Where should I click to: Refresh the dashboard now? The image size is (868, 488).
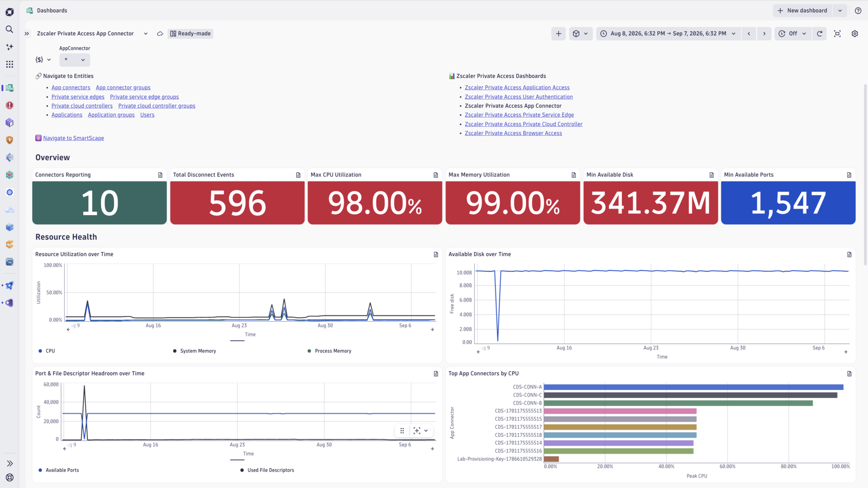click(820, 33)
